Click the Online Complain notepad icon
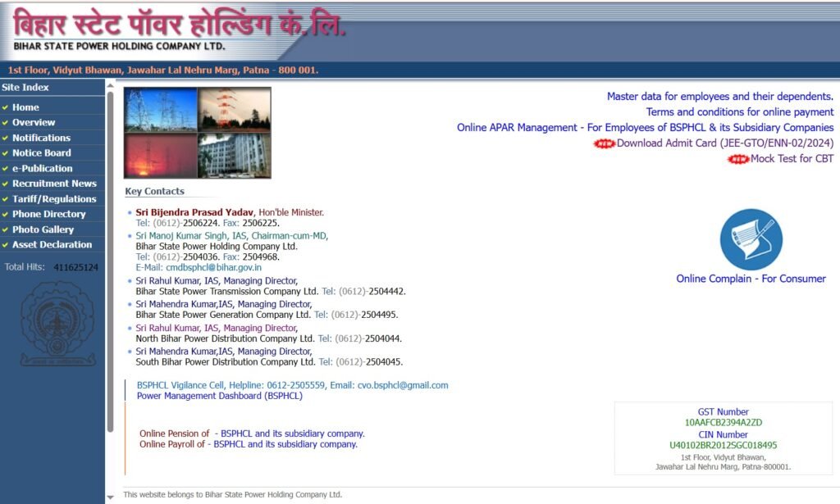840x504 pixels. tap(751, 239)
